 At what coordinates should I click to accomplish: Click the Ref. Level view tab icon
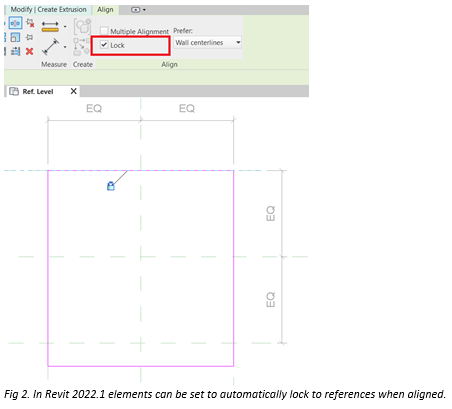[14, 91]
